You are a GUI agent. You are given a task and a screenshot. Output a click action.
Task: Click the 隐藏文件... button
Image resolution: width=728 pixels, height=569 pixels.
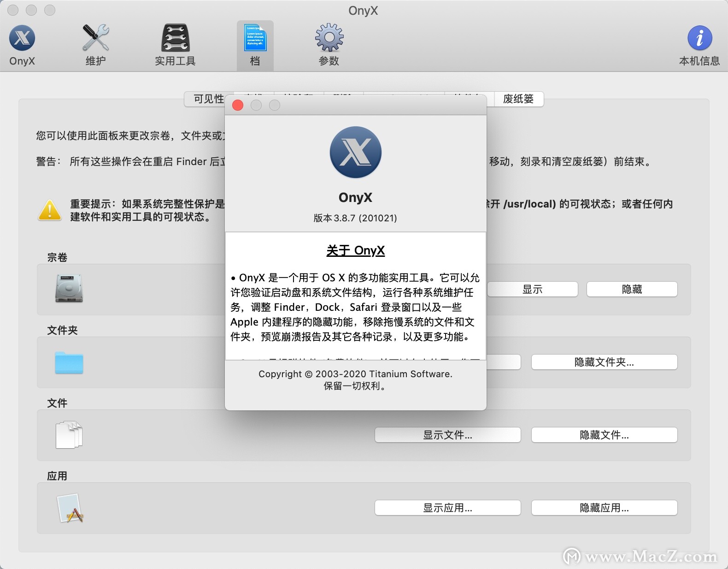[x=604, y=435]
